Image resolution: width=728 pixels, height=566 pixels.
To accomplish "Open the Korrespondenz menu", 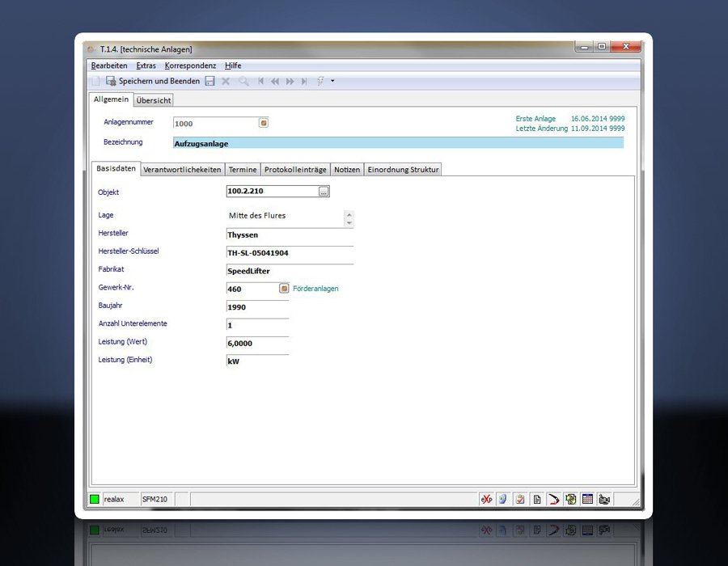I will pos(190,65).
